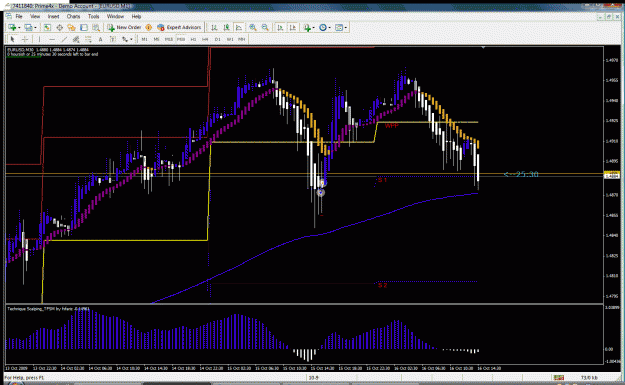Open the View menu
625x385 pixels.
[x=35, y=16]
